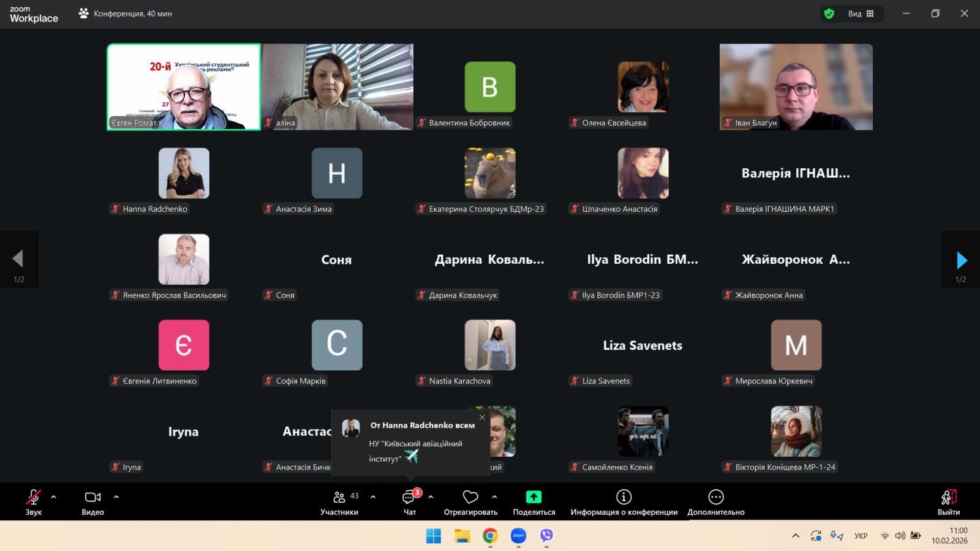Viewport: 980px width, 551px height.
Task: Open Информация о конференции info icon
Action: (624, 497)
